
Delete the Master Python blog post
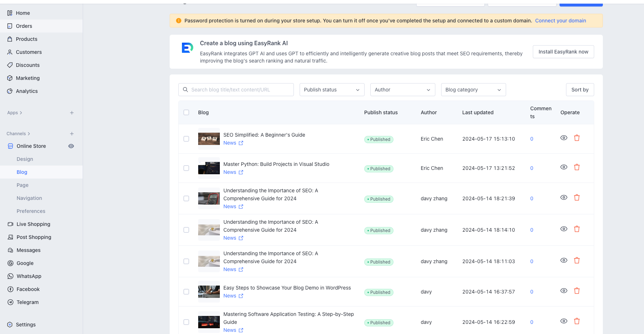pos(577,167)
